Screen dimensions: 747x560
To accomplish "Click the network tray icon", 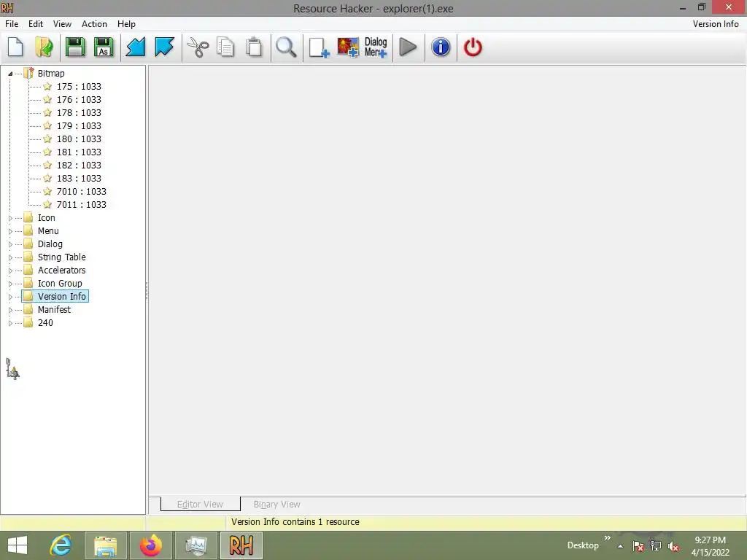I will [656, 546].
